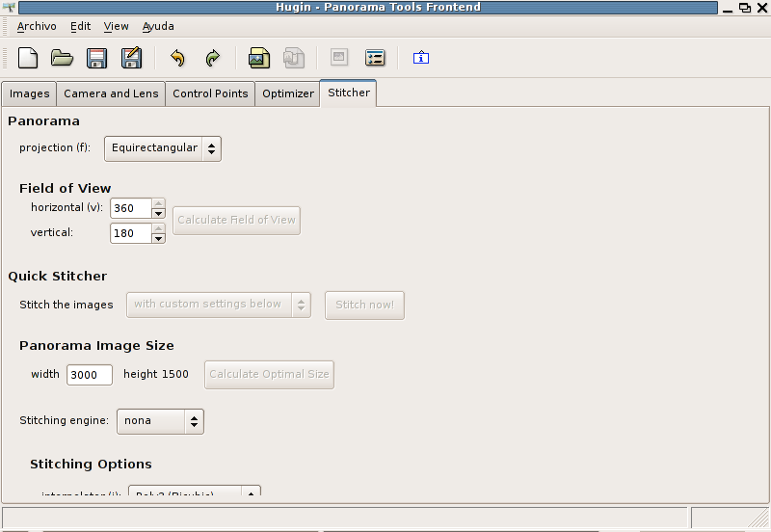The image size is (771, 532).
Task: Open the projection Equirectangular dropdown
Action: 163,148
